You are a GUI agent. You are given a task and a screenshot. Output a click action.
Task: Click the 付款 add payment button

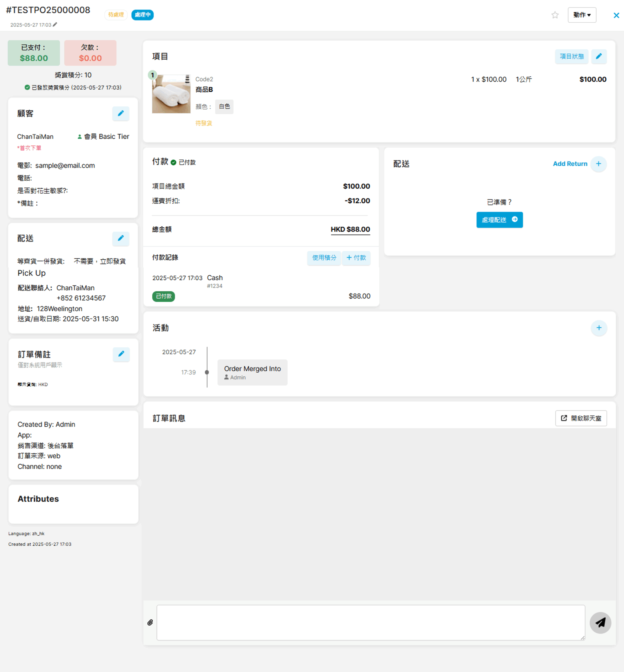pyautogui.click(x=356, y=258)
